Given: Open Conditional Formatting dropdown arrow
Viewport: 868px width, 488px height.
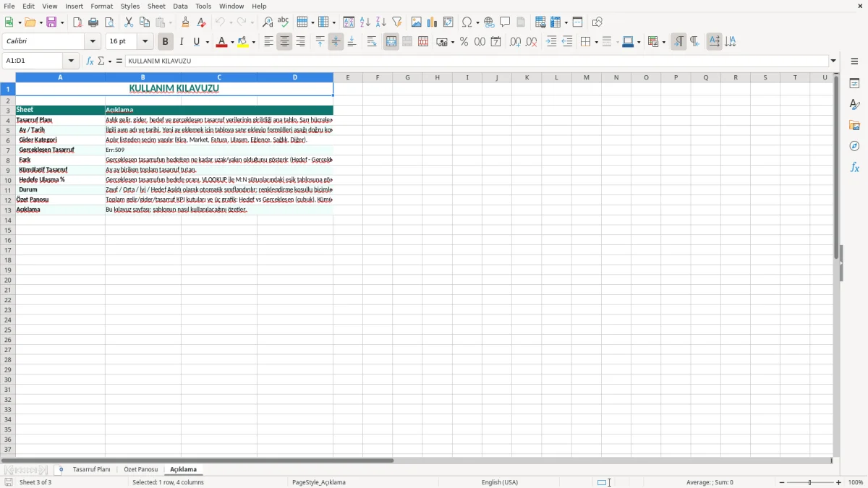Looking at the screenshot, I should 663,42.
